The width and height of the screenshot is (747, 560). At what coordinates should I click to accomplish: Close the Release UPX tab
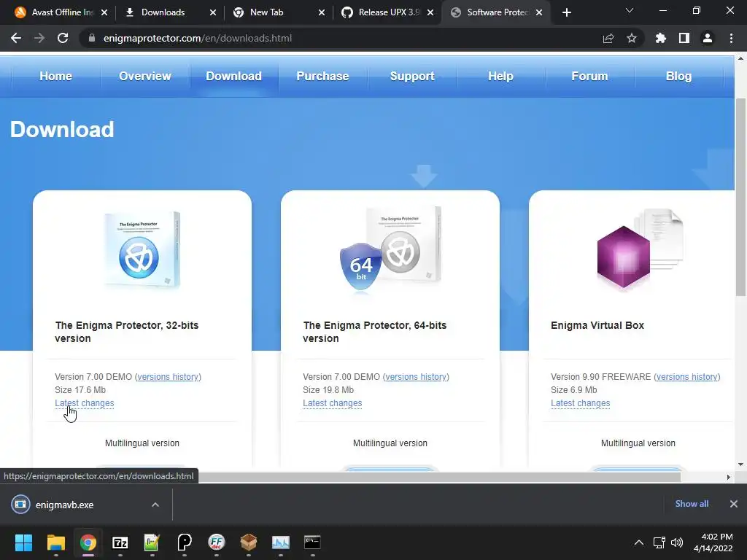click(430, 12)
